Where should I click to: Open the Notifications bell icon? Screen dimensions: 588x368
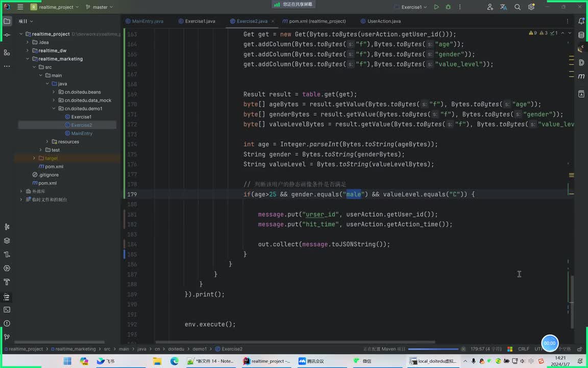click(581, 21)
